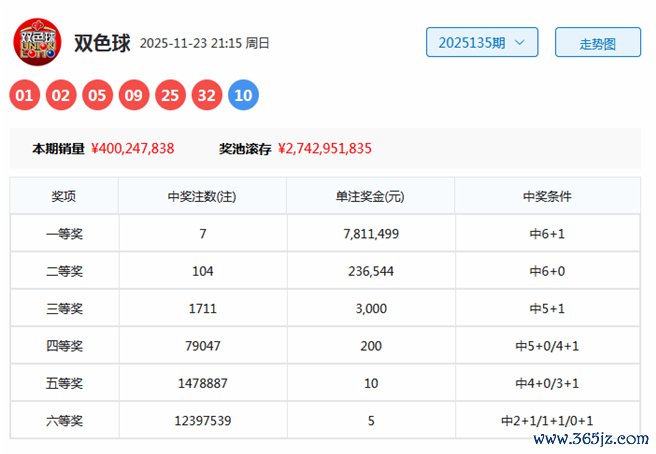This screenshot has height=454, width=656.
Task: Click red ball number 01
Action: pyautogui.click(x=26, y=96)
